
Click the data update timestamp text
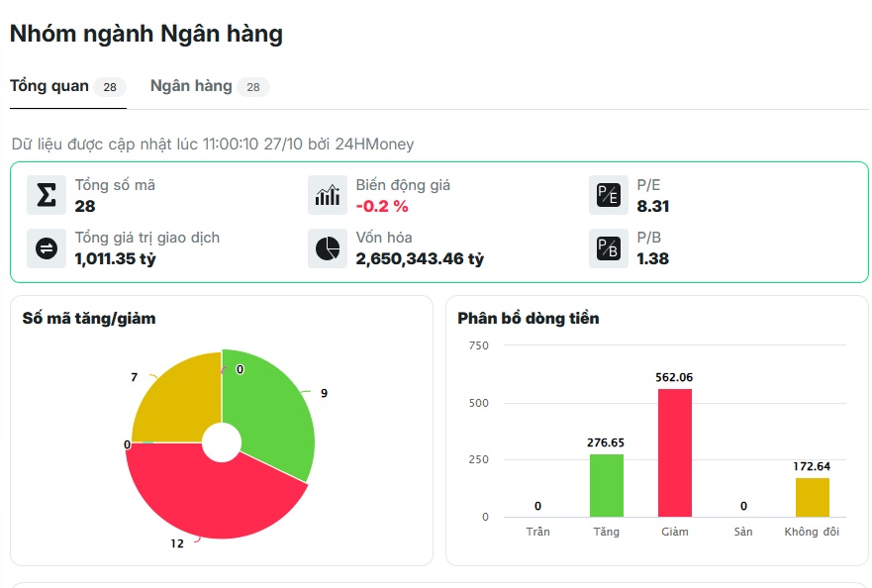click(213, 145)
